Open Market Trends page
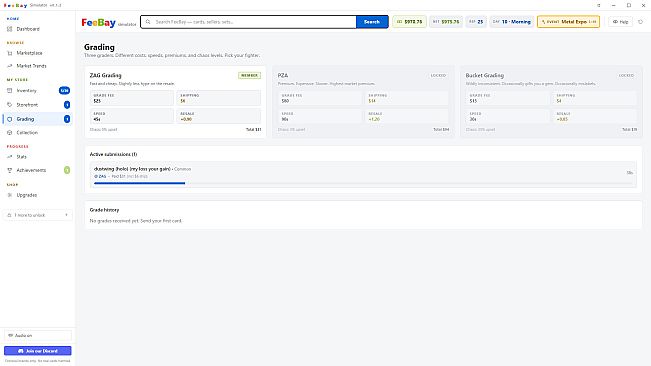This screenshot has width=651, height=366. point(31,66)
